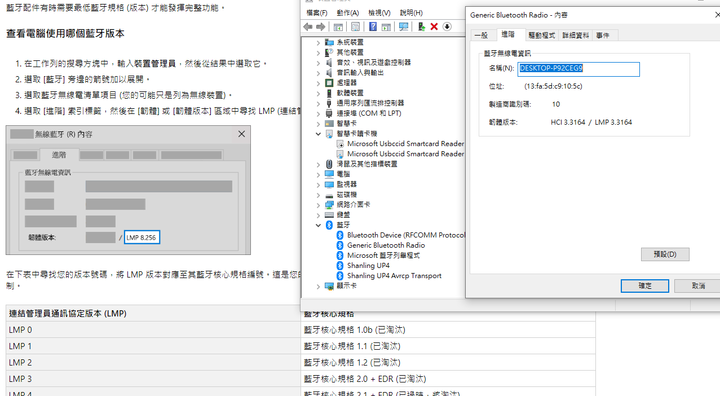Click the Bluetooth icon of Generic Bluetooth Radio
This screenshot has width=720, height=396.
340,245
